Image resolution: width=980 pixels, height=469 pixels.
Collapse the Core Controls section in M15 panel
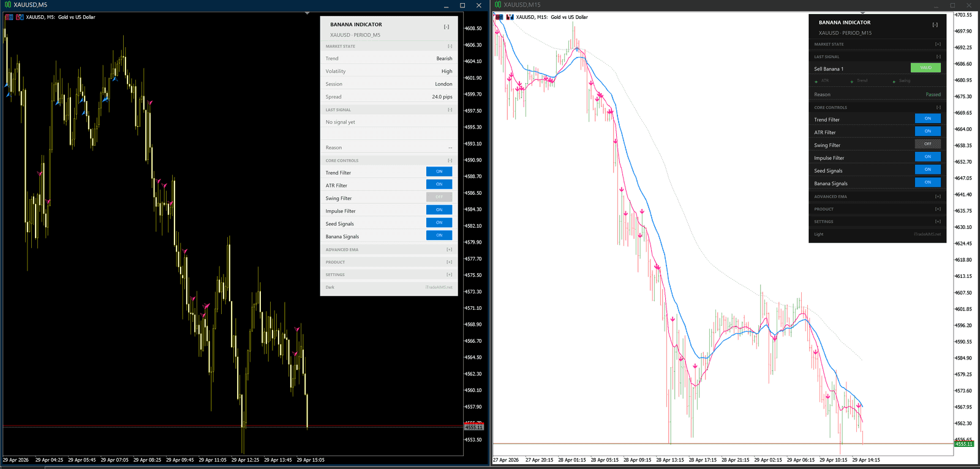(938, 107)
